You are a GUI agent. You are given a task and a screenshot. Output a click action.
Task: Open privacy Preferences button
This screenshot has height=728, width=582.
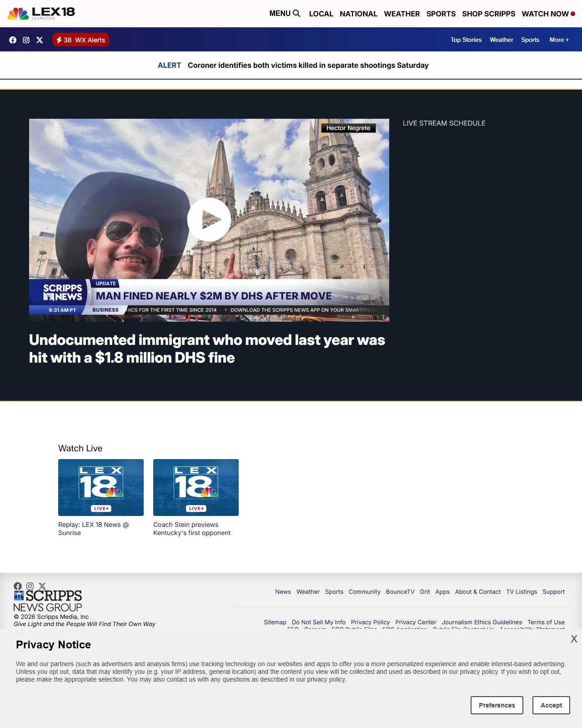tap(497, 705)
